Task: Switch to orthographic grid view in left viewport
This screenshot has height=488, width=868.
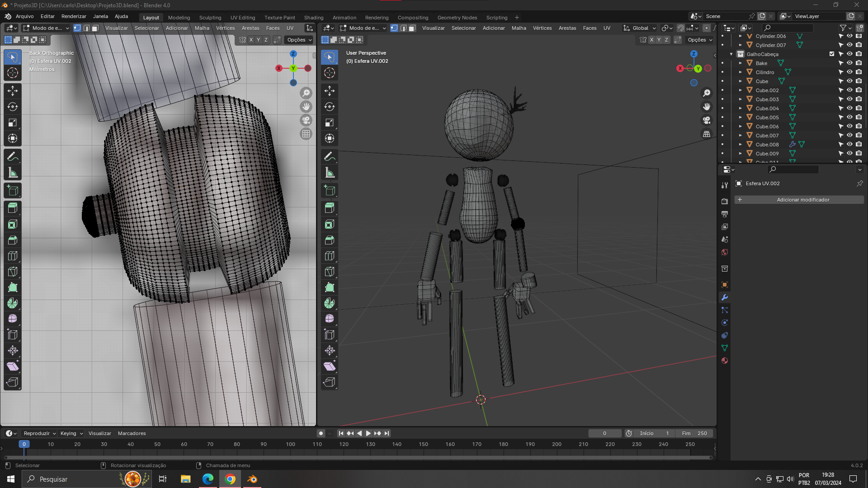Action: click(306, 134)
